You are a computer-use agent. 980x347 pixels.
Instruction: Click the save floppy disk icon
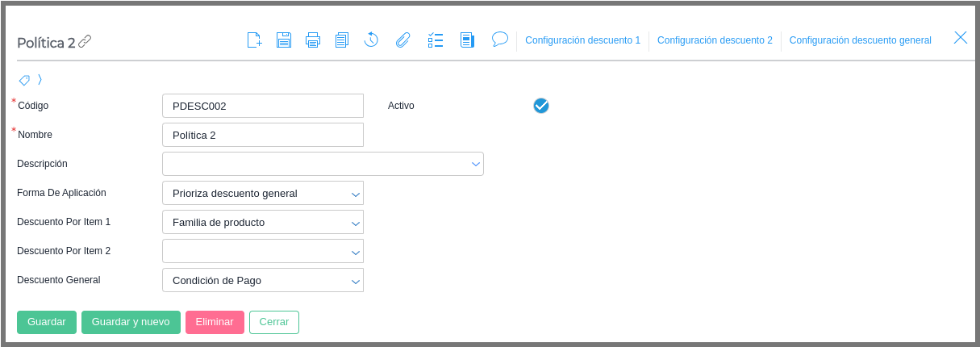click(284, 40)
